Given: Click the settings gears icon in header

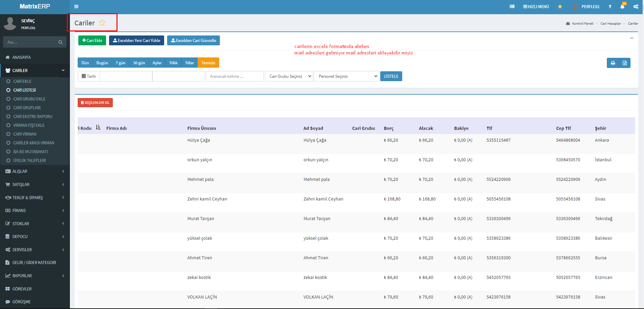Looking at the screenshot, I should click(x=636, y=6).
